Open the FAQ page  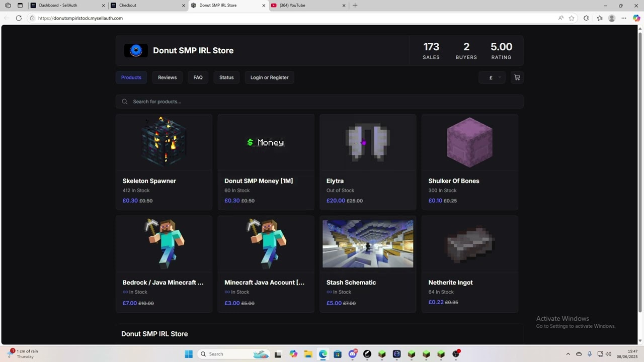198,77
